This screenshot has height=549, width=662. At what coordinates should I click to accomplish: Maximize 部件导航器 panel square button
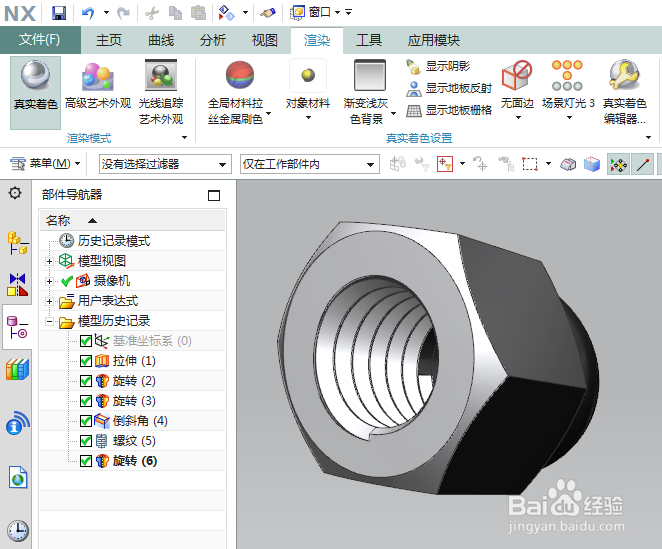point(214,196)
